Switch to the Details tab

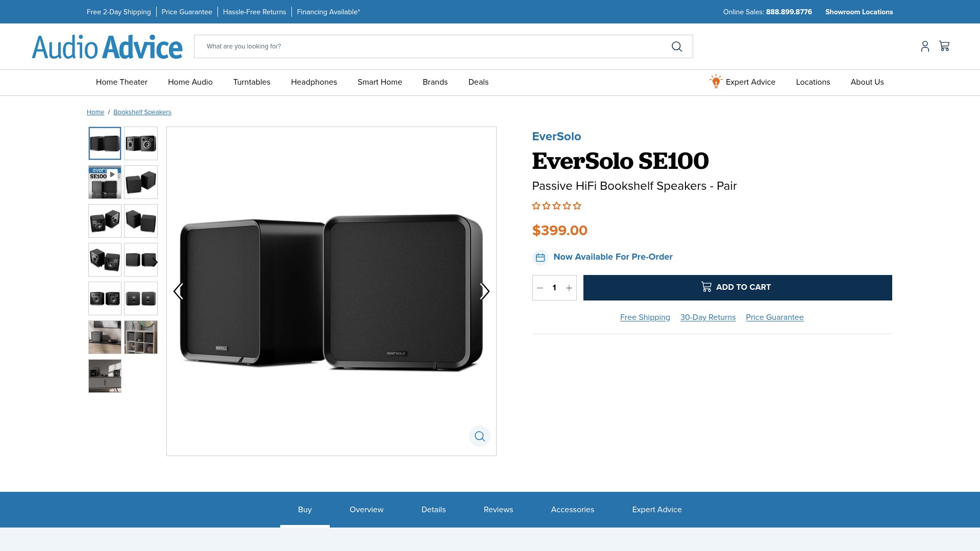pos(433,510)
